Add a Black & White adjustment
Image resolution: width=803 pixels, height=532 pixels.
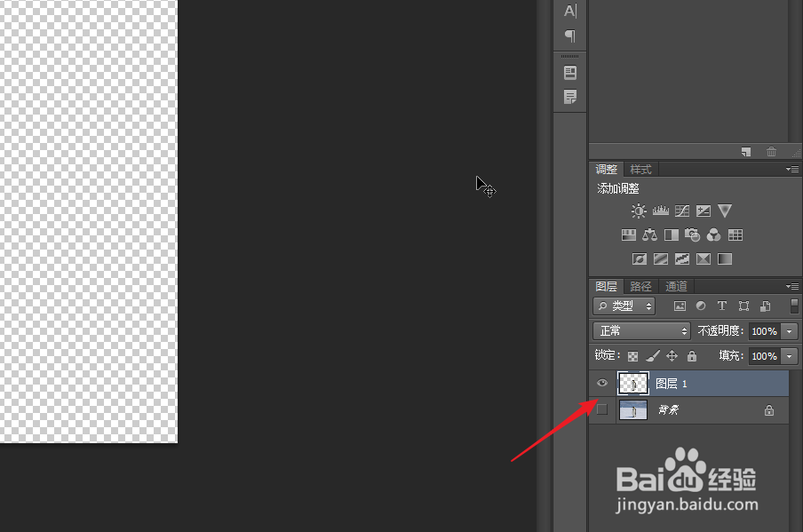[672, 235]
